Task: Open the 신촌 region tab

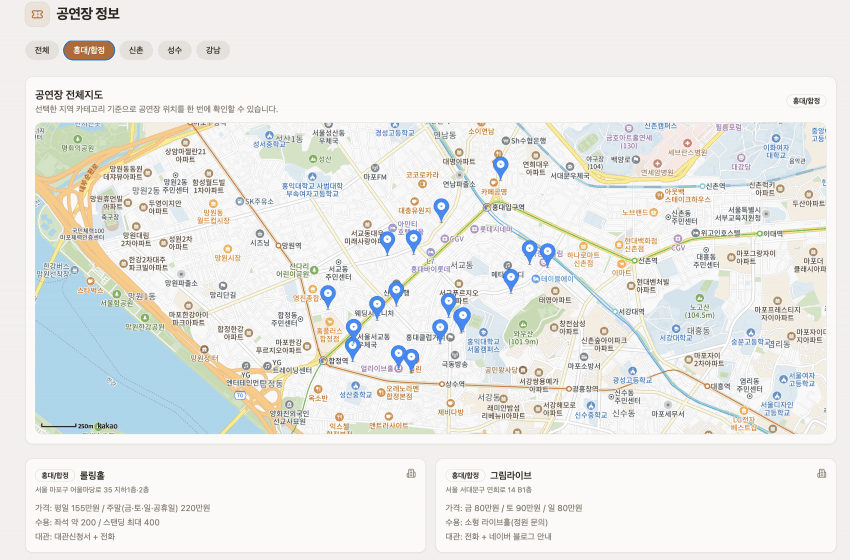Action: click(x=136, y=50)
